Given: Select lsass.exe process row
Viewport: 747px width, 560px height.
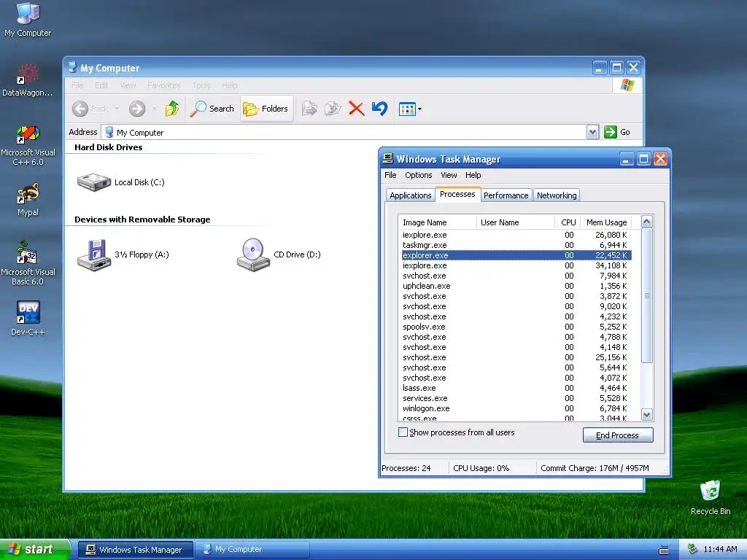Looking at the screenshot, I should coord(516,388).
